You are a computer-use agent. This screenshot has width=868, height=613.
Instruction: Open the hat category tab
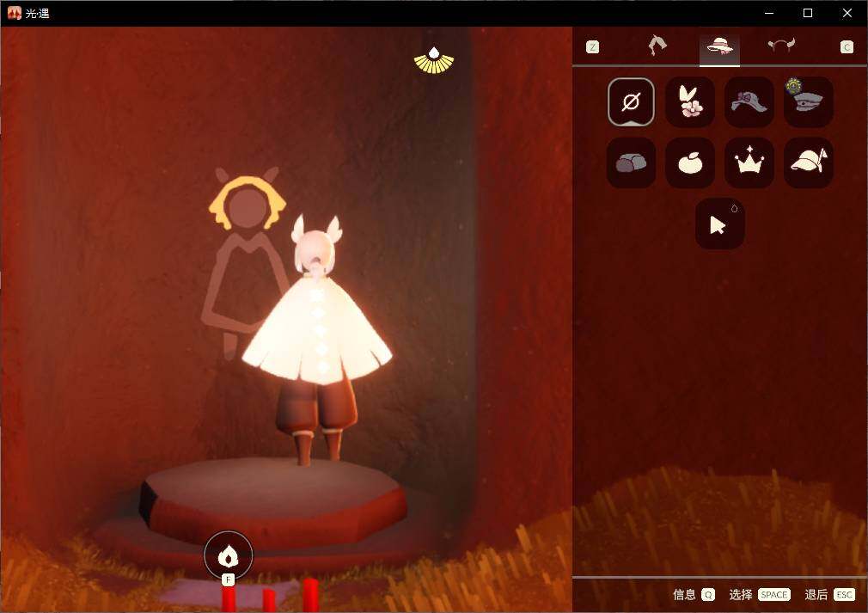(719, 46)
